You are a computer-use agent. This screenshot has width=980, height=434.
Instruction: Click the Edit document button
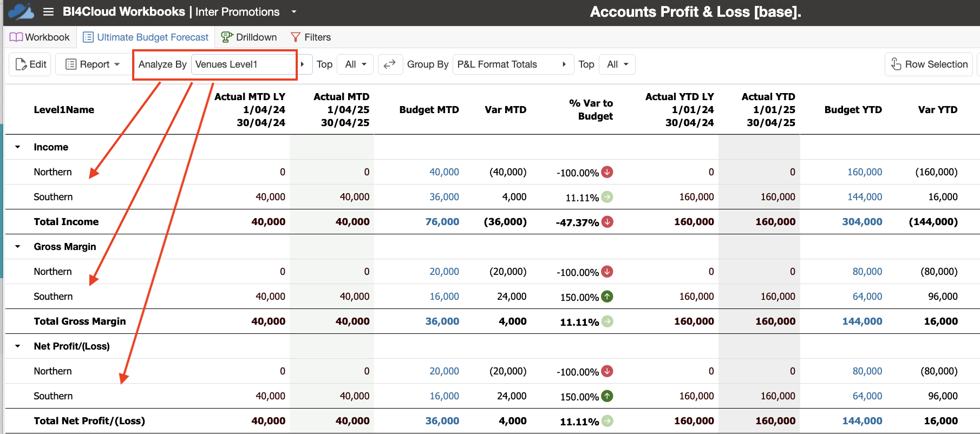[x=30, y=64]
